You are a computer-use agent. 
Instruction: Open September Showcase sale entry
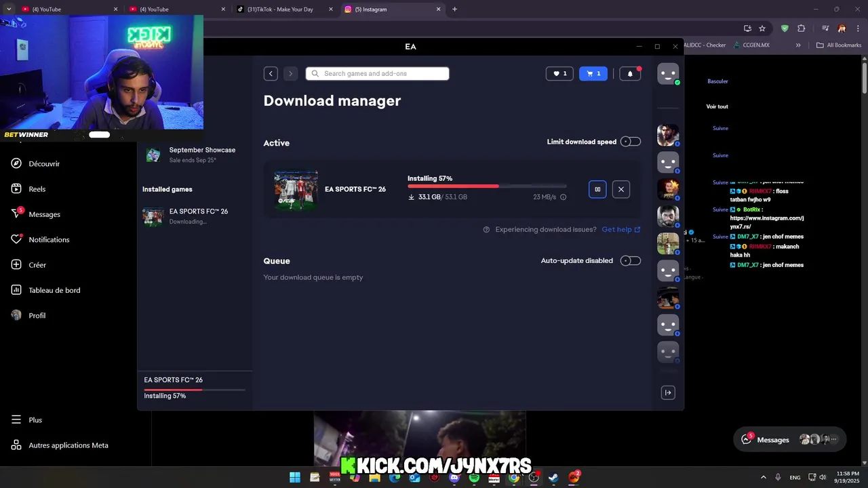(194, 155)
